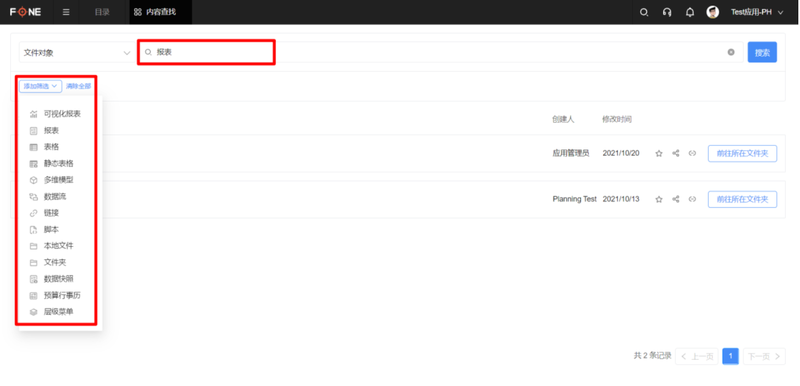Image resolution: width=800 pixels, height=386 pixels.
Task: Share the Planning Test row item
Action: (676, 199)
